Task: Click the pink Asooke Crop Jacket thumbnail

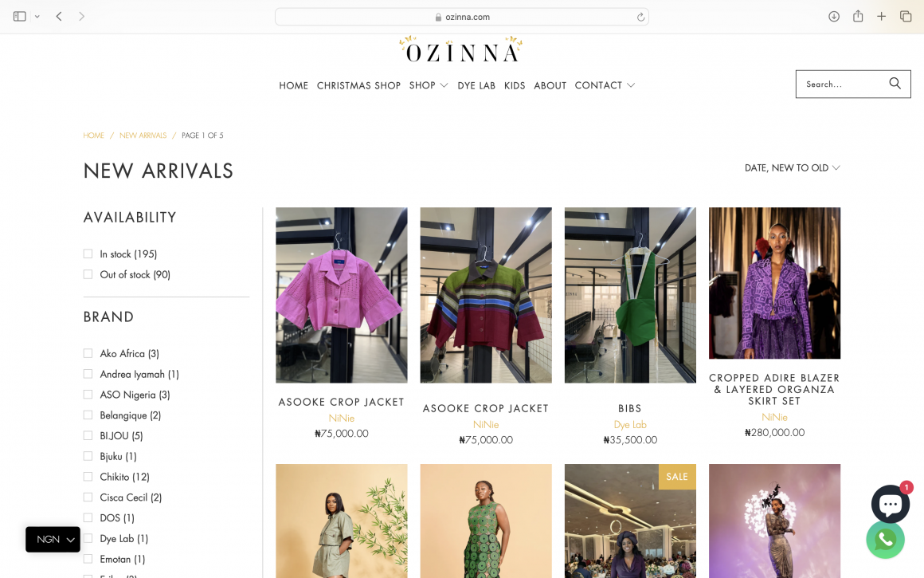Action: tap(341, 295)
